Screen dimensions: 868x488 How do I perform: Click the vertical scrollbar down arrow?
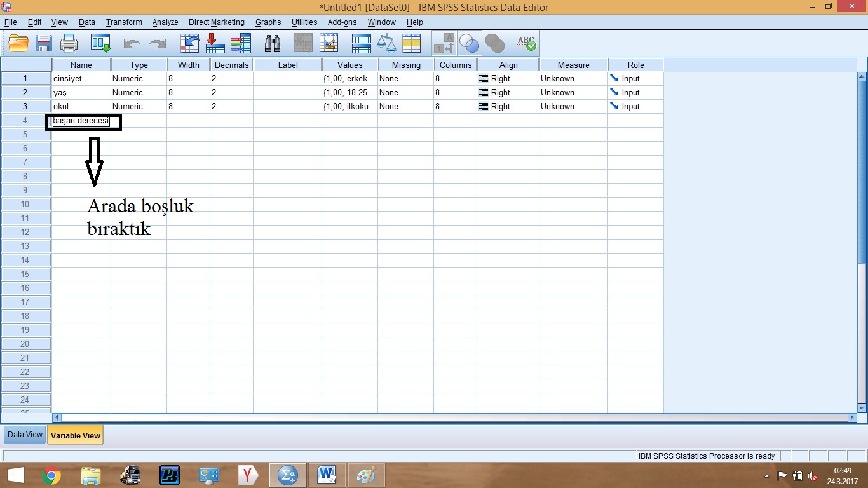(x=862, y=409)
